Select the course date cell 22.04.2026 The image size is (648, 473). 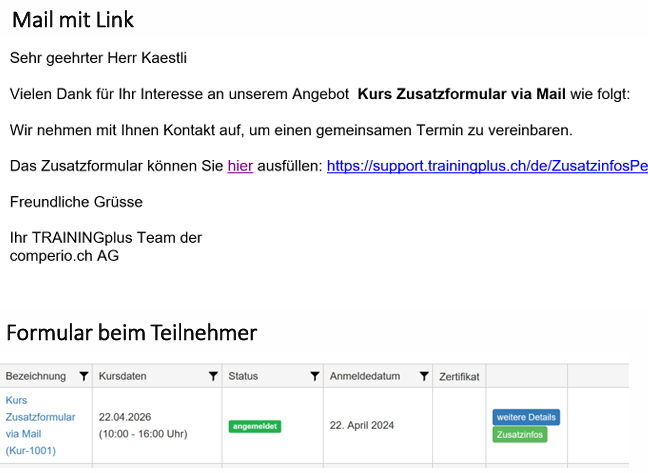coord(123,417)
